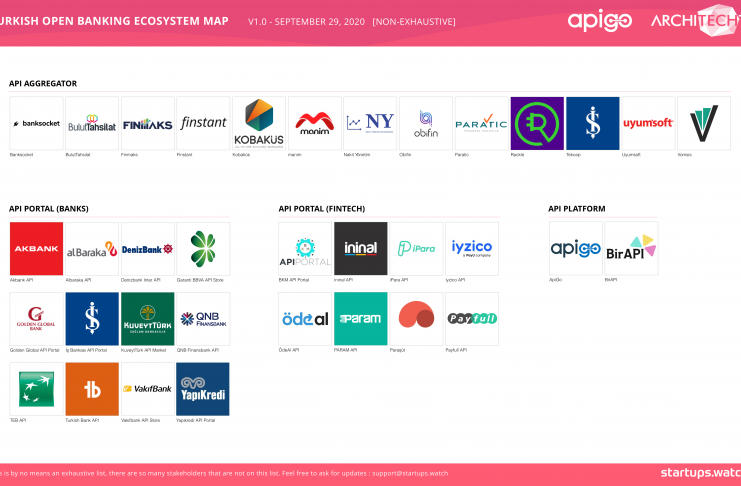Click the API AGGREGATOR section heading
Image resolution: width=741 pixels, height=486 pixels.
43,84
